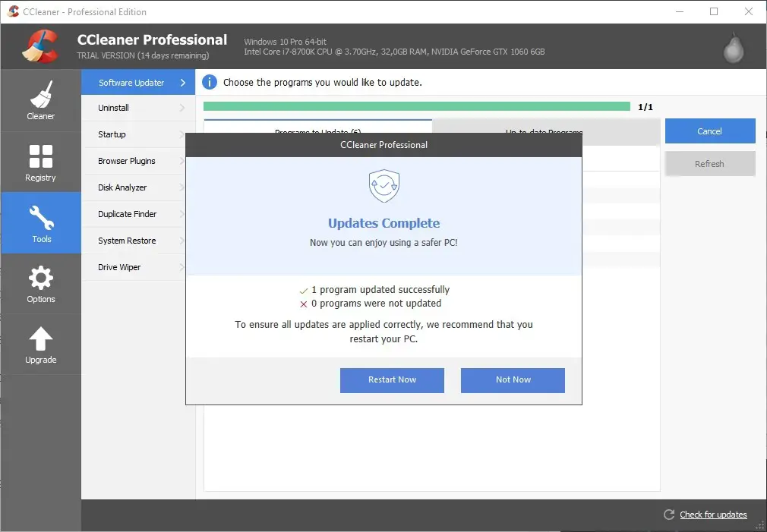The image size is (767, 532).
Task: Click chevron next to System Restore
Action: coord(182,241)
